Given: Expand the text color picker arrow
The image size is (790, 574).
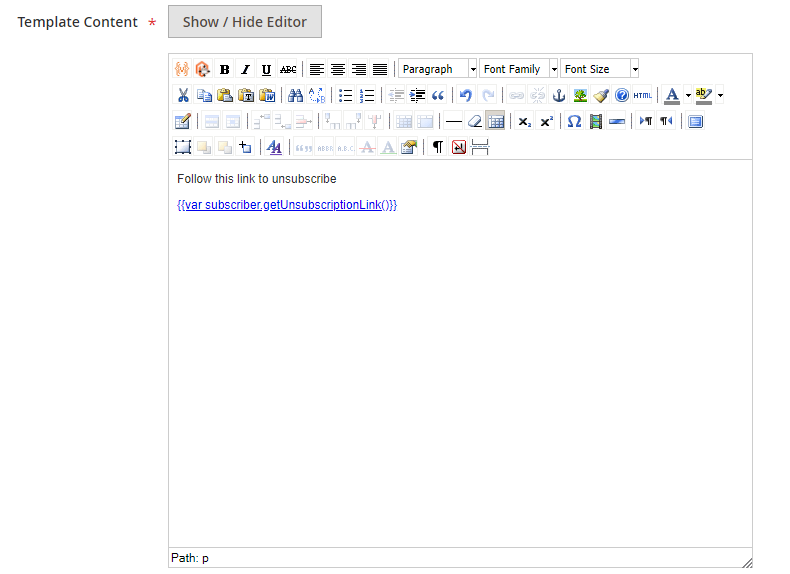Looking at the screenshot, I should pos(688,95).
